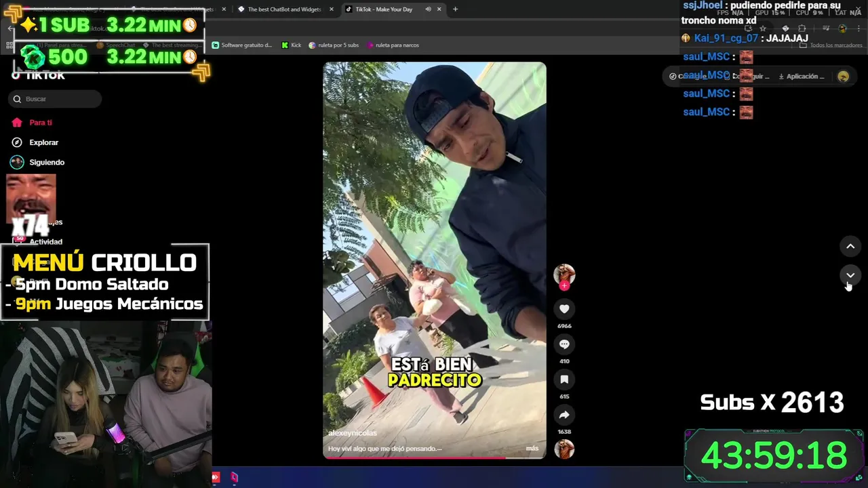The width and height of the screenshot is (868, 488).
Task: Open the Siguiendo sidebar item
Action: [46, 162]
